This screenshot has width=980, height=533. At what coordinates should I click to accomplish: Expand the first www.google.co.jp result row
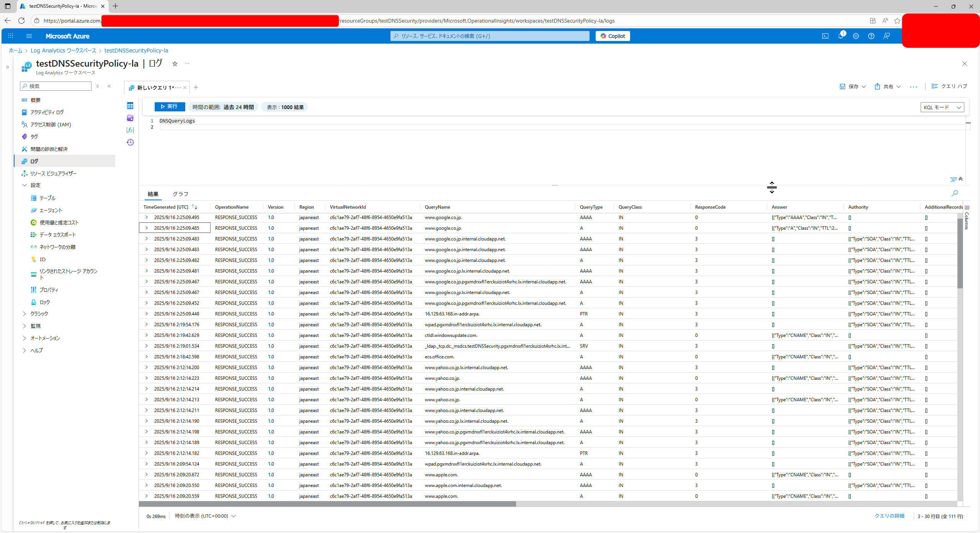[x=147, y=217]
